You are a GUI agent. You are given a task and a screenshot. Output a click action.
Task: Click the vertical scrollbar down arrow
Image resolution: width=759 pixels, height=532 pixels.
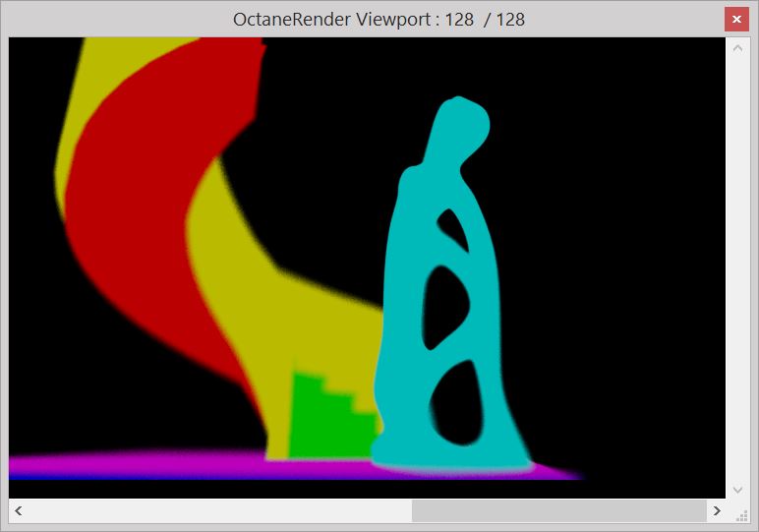coord(737,490)
